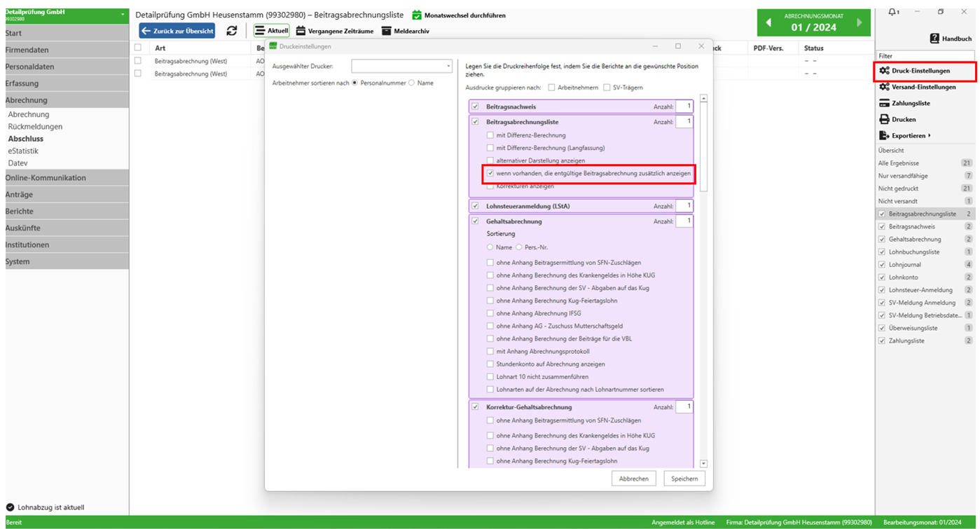Select Name radio for Arbeitnehmer sorting
The height and width of the screenshot is (529, 980).
tap(411, 83)
